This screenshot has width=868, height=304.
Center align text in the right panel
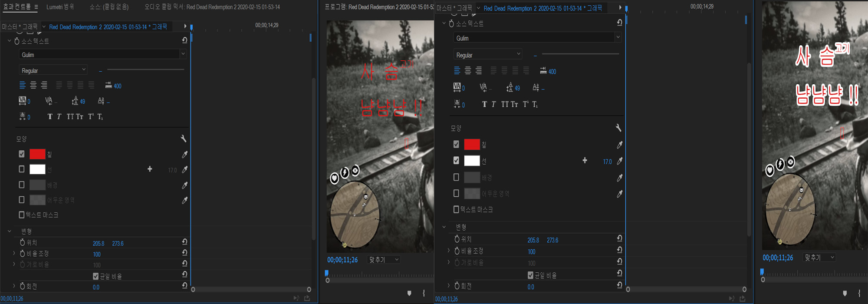(x=468, y=70)
